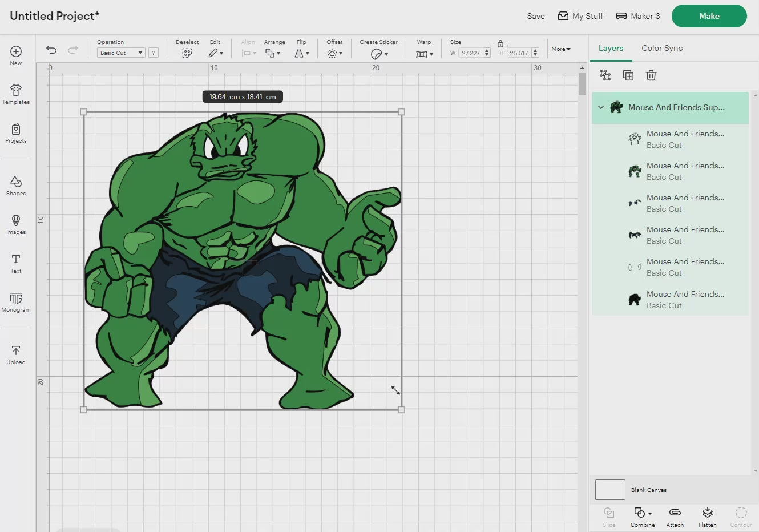This screenshot has width=759, height=532.
Task: Click the Deselect icon
Action: [x=187, y=53]
